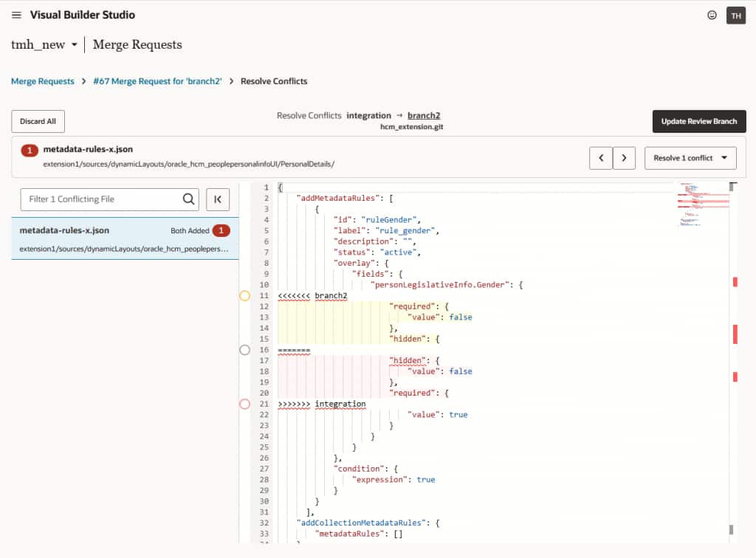Click the red badge on metadata-rules-x.json header
Screen dimensions: 756x558
pos(30,151)
